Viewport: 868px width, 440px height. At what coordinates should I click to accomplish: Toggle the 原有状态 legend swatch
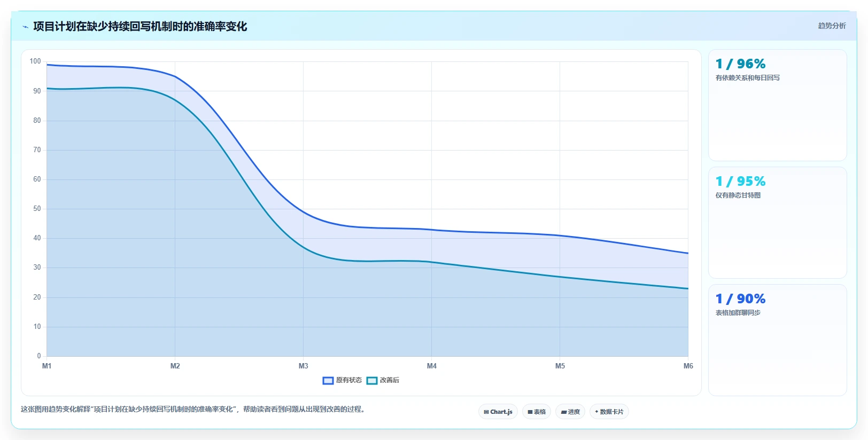328,381
